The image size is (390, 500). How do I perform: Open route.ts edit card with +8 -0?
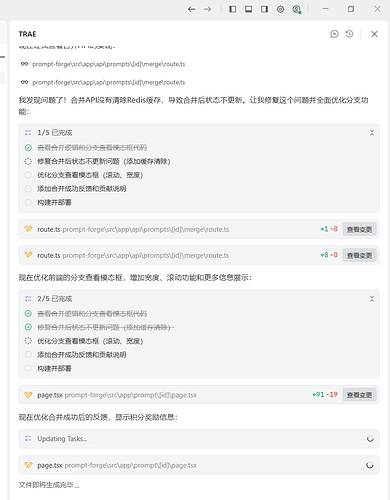tap(199, 255)
